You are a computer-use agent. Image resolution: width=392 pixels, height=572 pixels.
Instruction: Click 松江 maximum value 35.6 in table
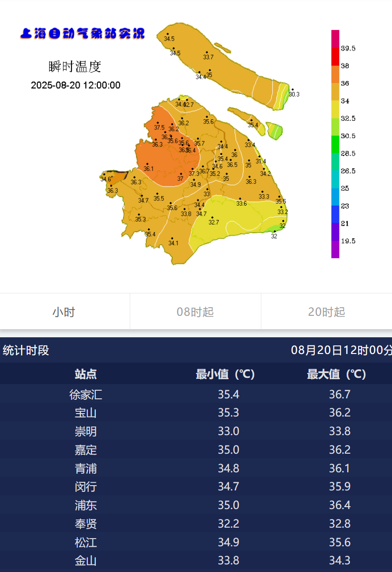point(340,542)
